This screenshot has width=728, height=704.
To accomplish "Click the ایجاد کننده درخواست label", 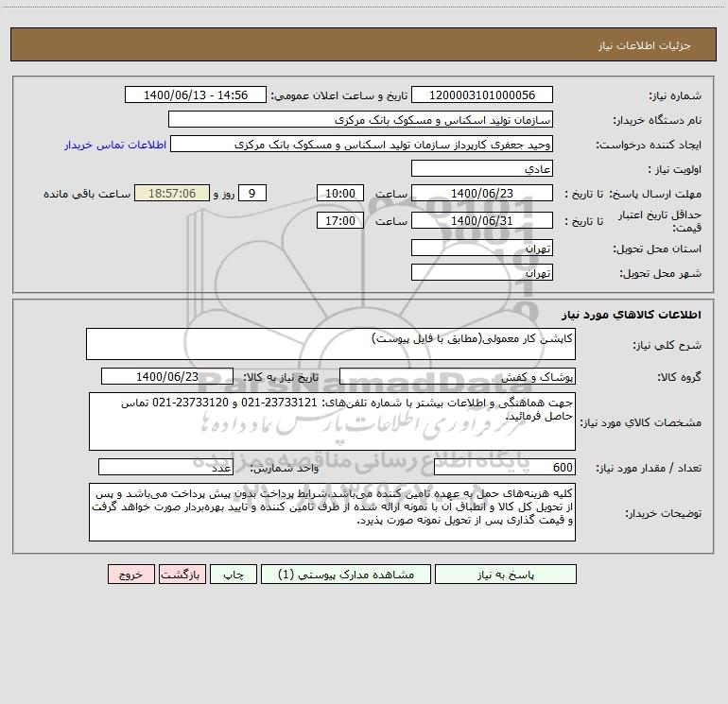I will 649,146.
